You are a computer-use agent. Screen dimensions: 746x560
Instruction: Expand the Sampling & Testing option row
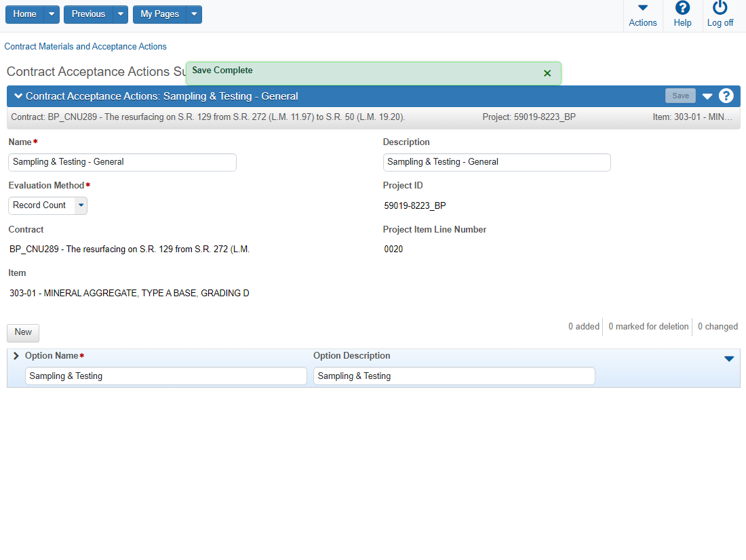coord(16,356)
